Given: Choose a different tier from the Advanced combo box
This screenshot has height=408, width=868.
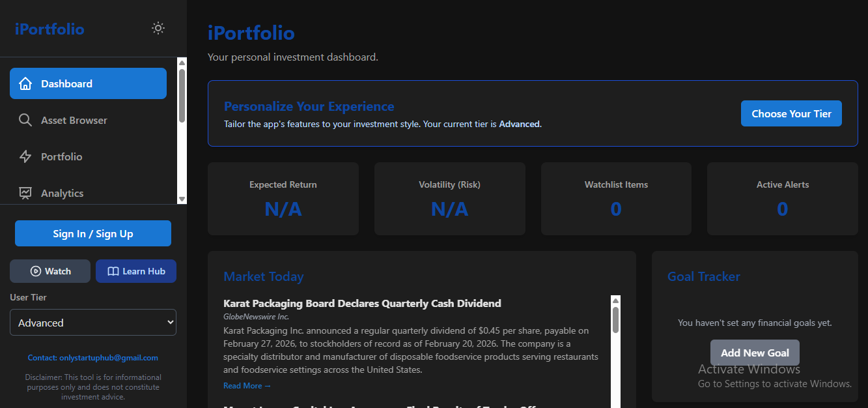Looking at the screenshot, I should pos(92,322).
